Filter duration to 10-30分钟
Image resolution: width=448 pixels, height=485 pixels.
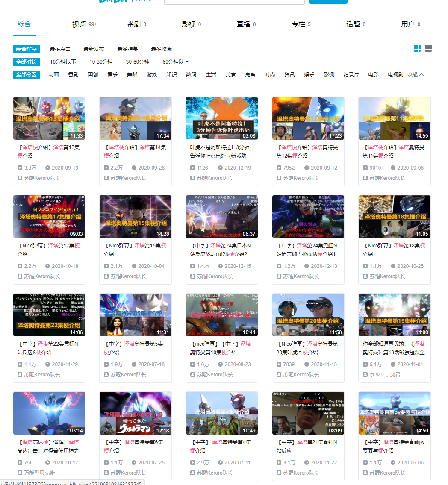pos(101,62)
